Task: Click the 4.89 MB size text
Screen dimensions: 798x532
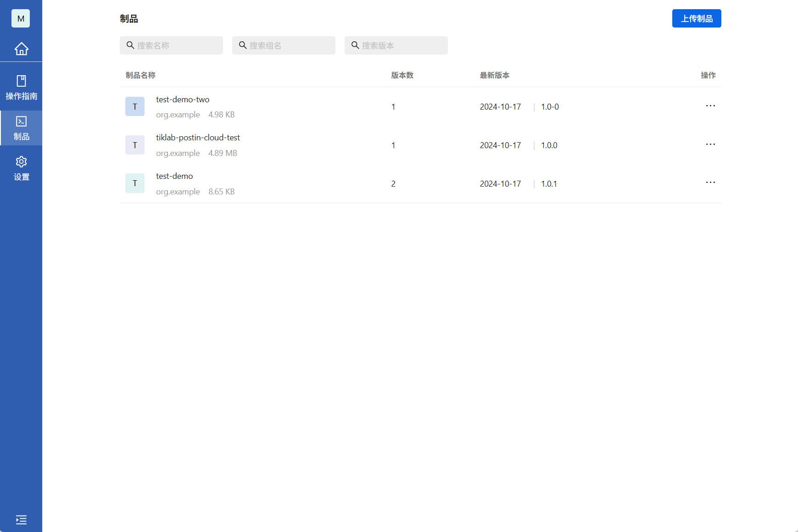Action: point(223,153)
